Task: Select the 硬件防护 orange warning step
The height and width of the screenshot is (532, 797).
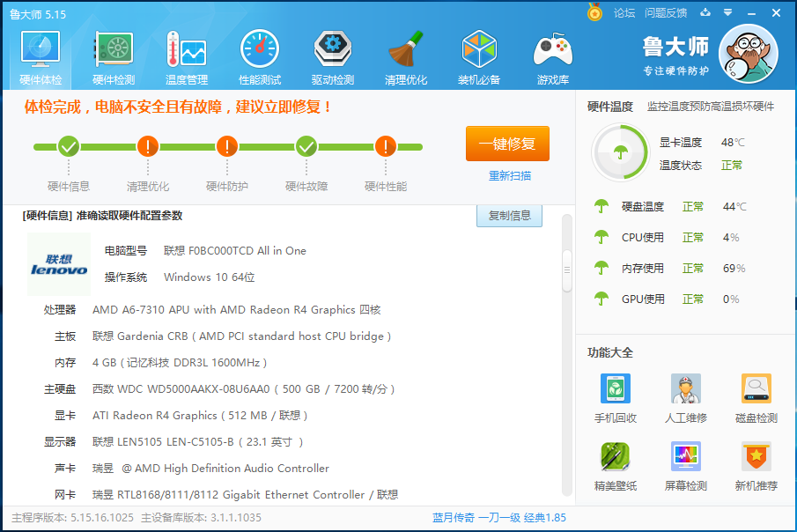Action: pos(227,146)
